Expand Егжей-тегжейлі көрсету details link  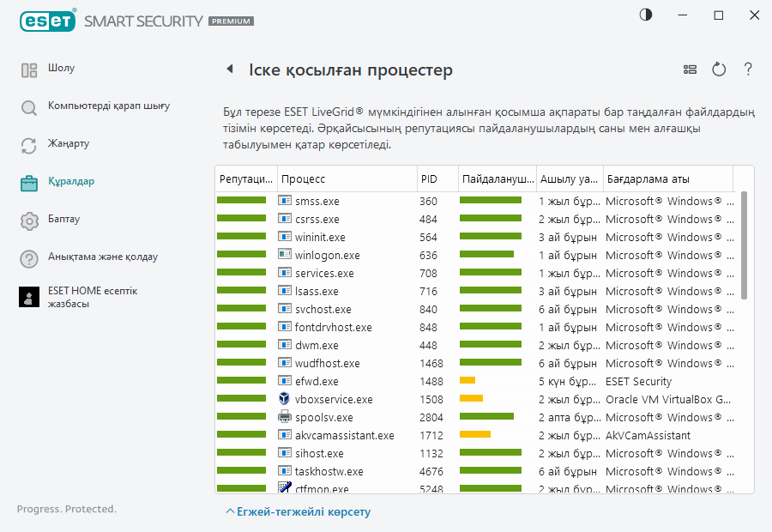pyautogui.click(x=298, y=512)
